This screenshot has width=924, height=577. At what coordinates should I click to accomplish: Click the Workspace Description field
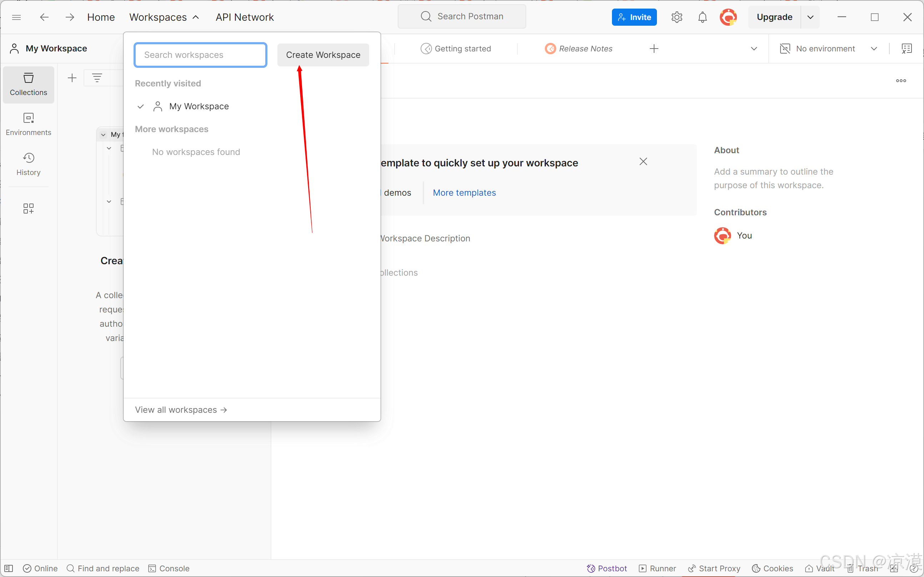click(x=425, y=238)
